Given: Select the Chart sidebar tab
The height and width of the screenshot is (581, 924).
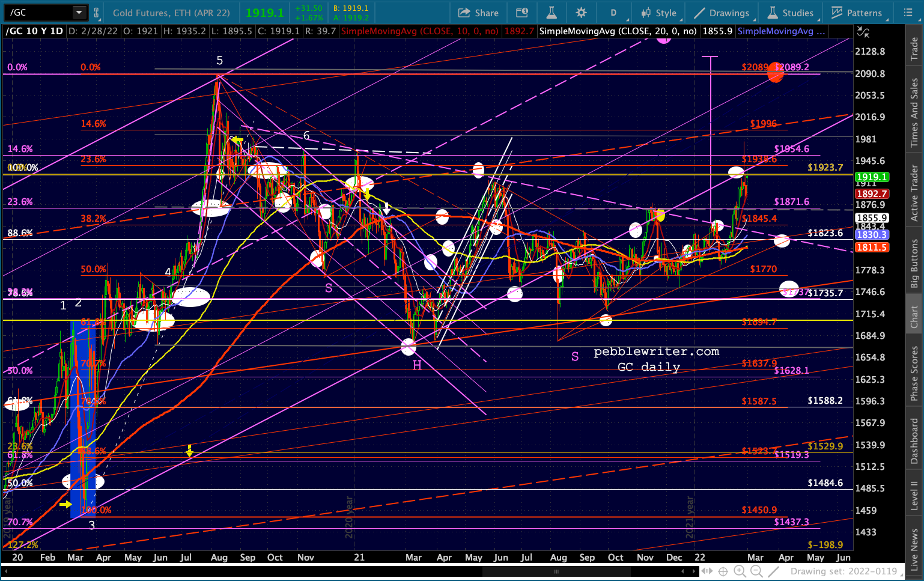Looking at the screenshot, I should (914, 317).
